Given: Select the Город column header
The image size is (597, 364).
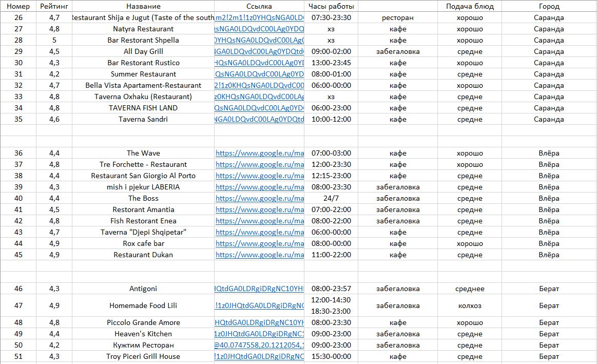Looking at the screenshot, I should [x=549, y=6].
